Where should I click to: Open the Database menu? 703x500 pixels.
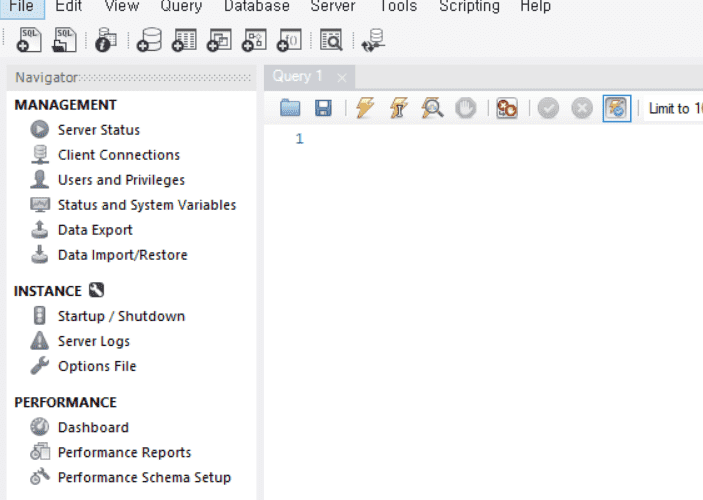[257, 6]
